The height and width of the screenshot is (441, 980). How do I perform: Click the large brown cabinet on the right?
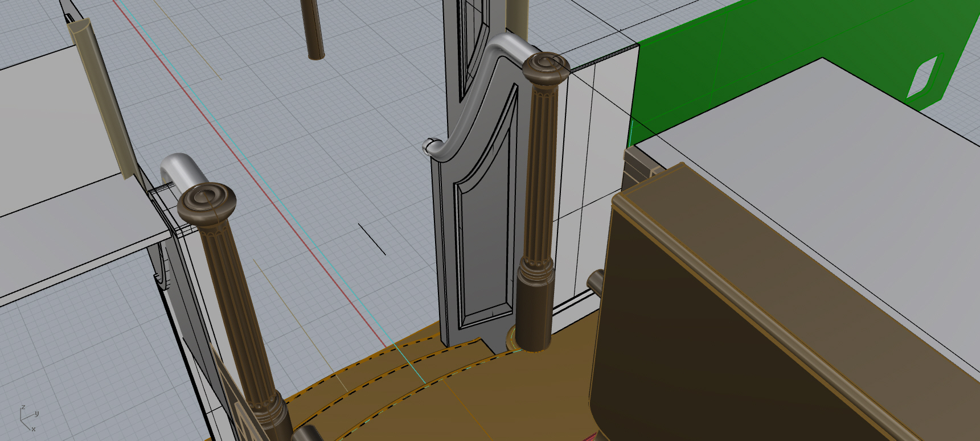coord(712,319)
